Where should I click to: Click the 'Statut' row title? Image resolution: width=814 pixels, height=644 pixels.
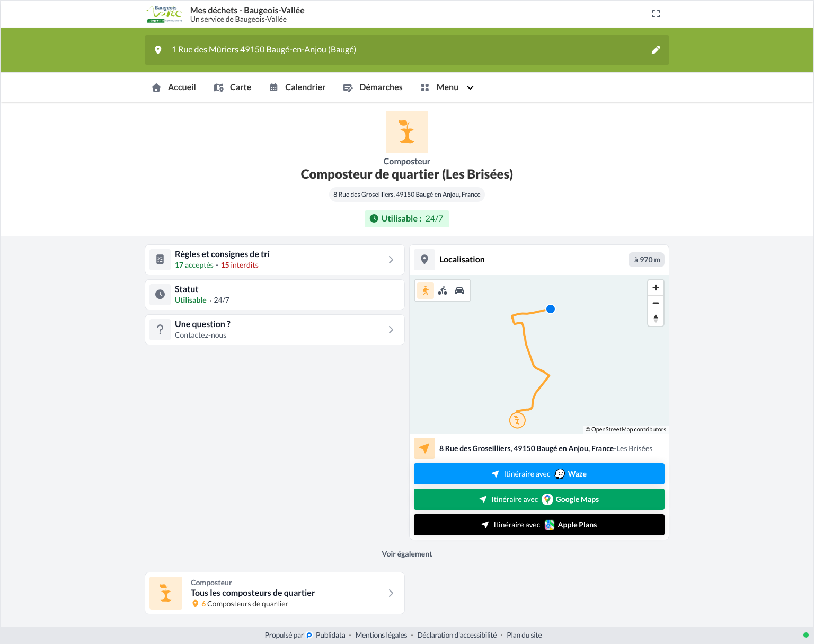point(187,289)
